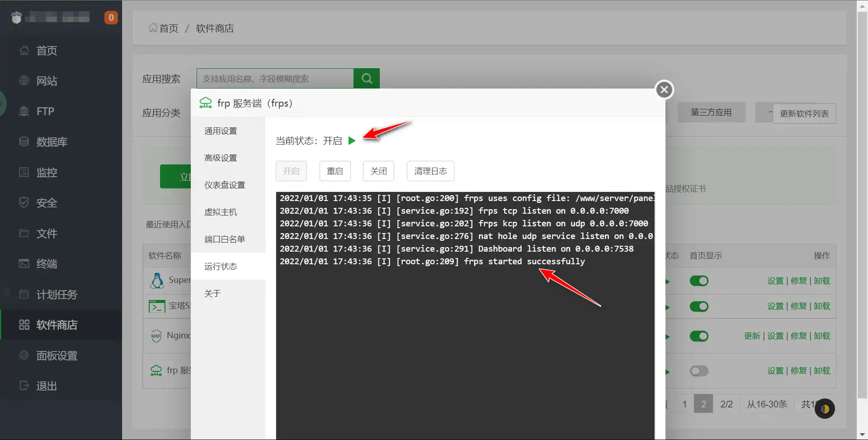Click current pagination page 2
Image resolution: width=868 pixels, height=440 pixels.
pyautogui.click(x=703, y=404)
